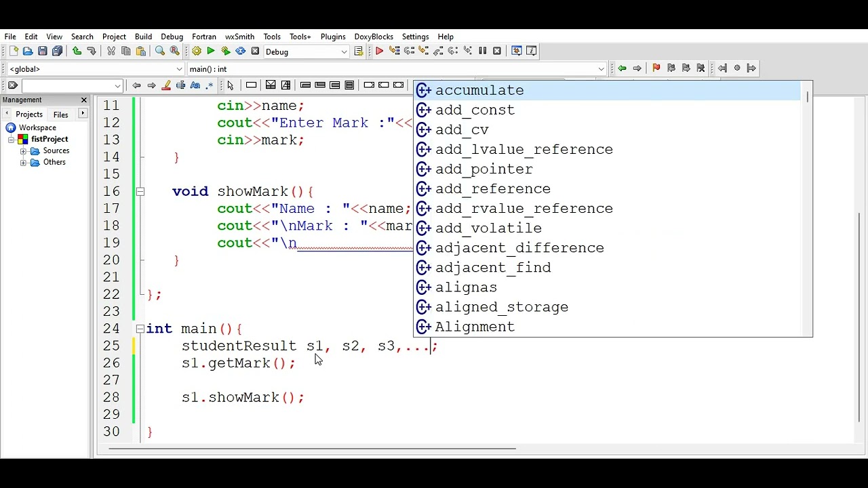Copy the selection via the toolbar
The width and height of the screenshot is (868, 488).
pos(126,52)
